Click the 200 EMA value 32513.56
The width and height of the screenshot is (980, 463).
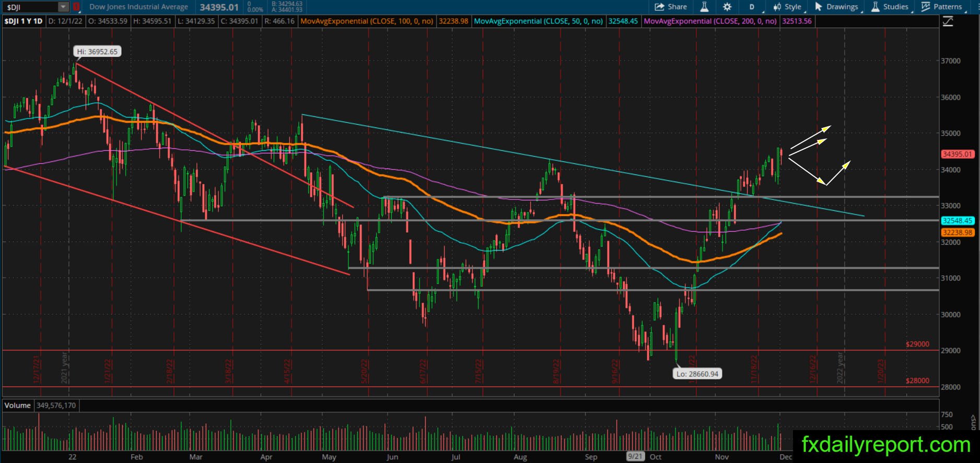[797, 21]
